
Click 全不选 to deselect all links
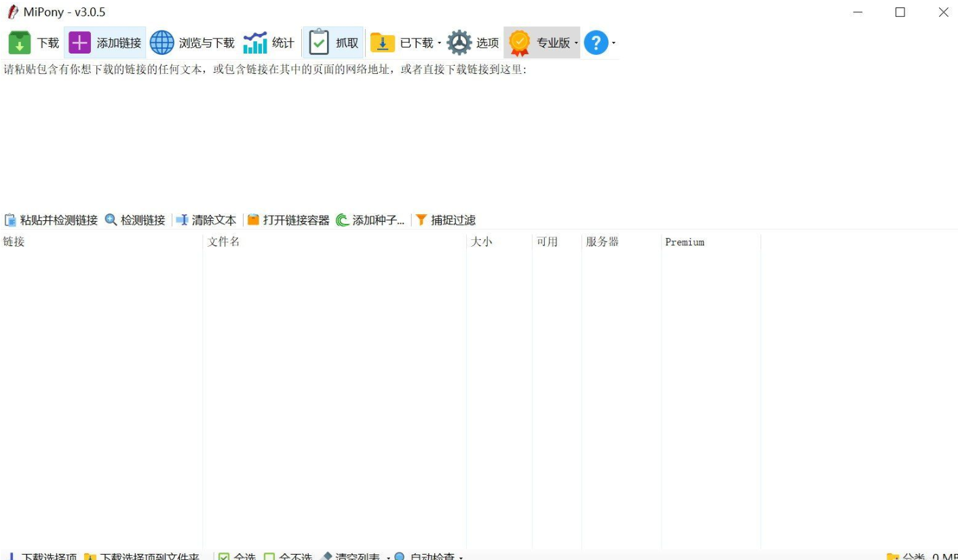point(288,556)
